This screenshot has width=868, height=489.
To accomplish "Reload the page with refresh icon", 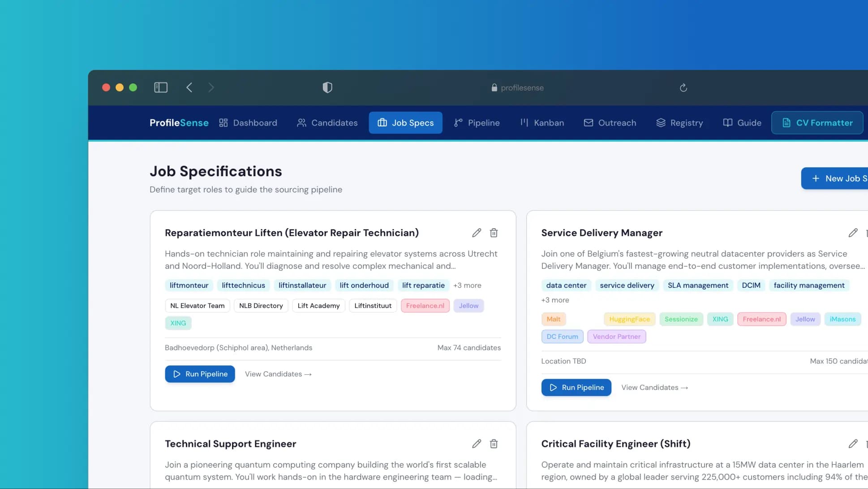I will pyautogui.click(x=683, y=88).
